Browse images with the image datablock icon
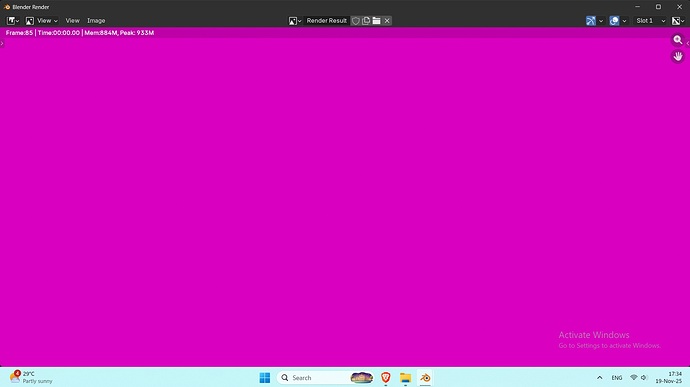This screenshot has width=690, height=387. click(295, 21)
